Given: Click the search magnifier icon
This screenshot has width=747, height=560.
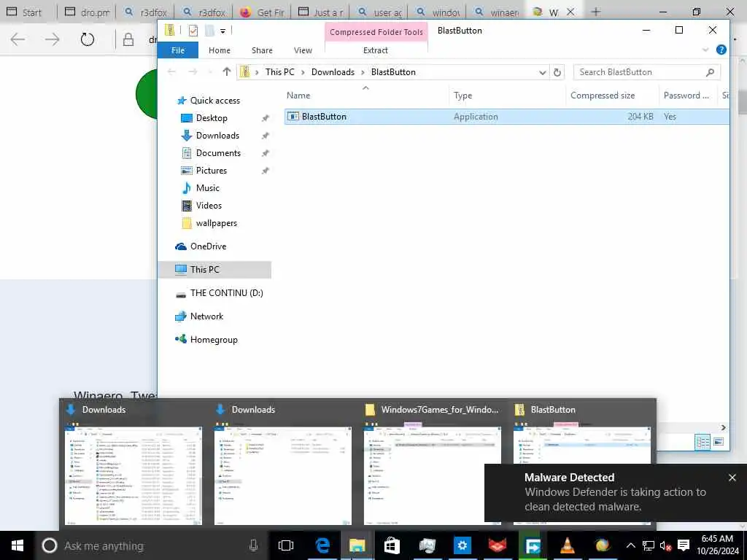Looking at the screenshot, I should (710, 72).
